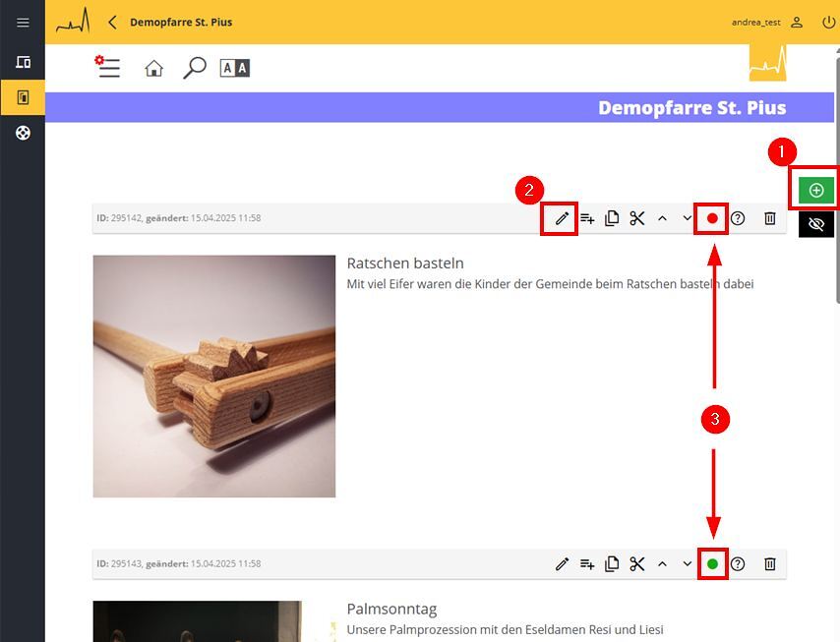Screen dimensions: 840x642
Task: Toggle the red status dot for Ratschen basteln
Action: 712,218
